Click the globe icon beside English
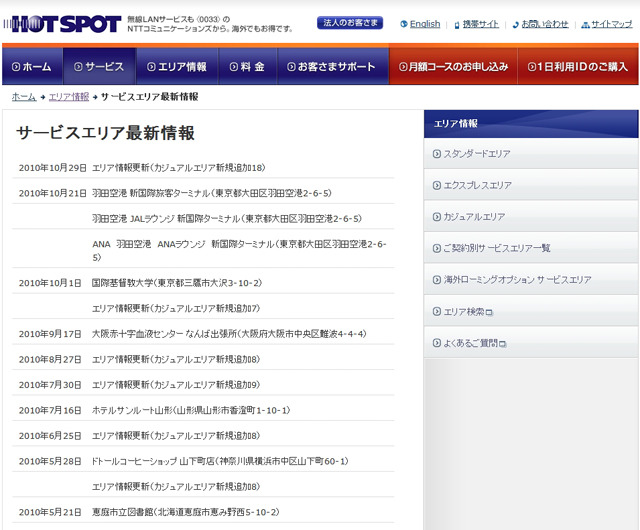The width and height of the screenshot is (640, 530). tap(404, 24)
